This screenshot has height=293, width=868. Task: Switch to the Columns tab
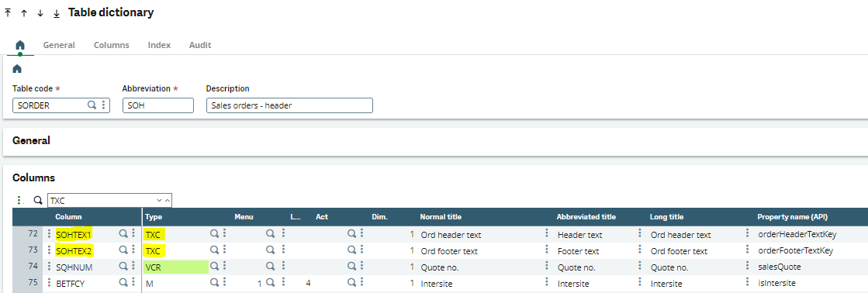pyautogui.click(x=111, y=45)
